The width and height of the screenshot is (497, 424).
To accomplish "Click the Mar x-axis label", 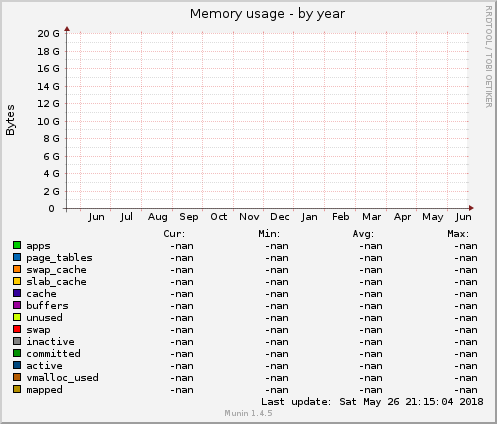I will [372, 217].
